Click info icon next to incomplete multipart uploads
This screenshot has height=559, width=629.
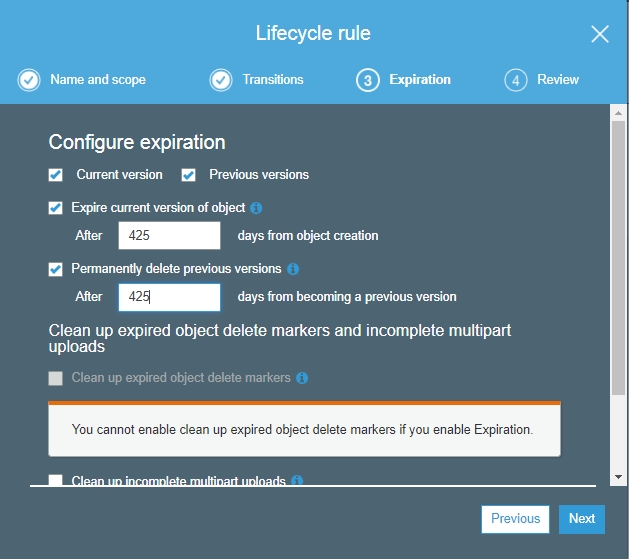click(x=297, y=481)
